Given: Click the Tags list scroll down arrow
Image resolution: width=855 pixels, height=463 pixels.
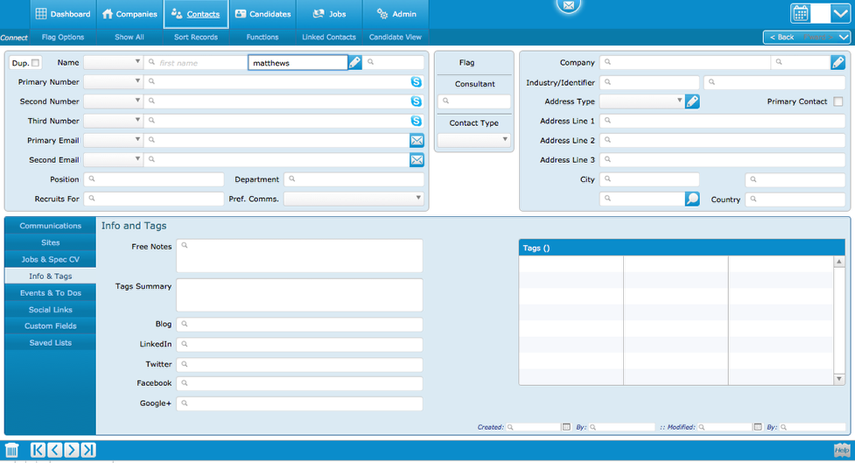Looking at the screenshot, I should (839, 379).
